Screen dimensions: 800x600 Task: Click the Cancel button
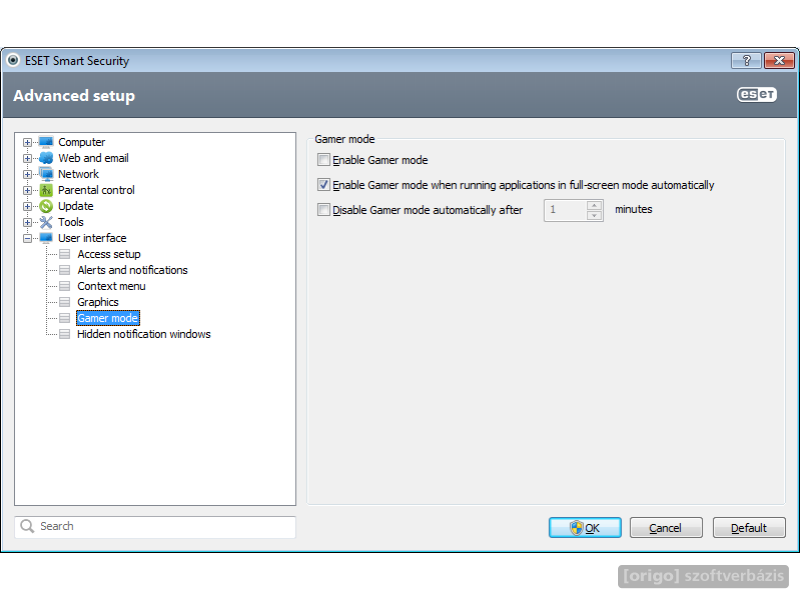(666, 528)
